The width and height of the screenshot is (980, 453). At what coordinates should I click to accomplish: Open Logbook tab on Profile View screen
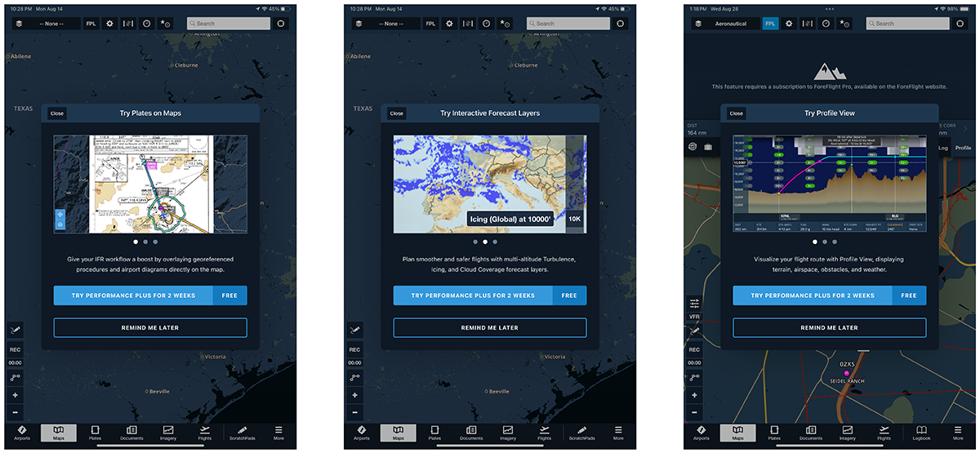click(x=921, y=433)
